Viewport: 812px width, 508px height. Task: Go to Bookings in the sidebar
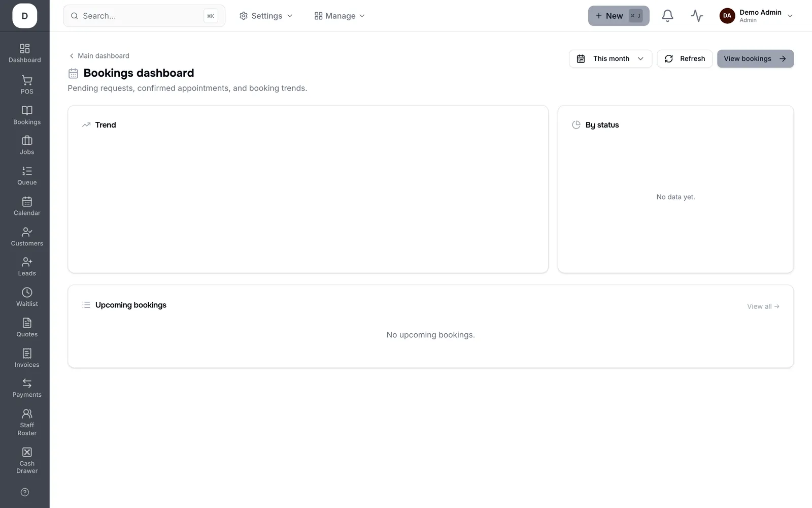pos(27,115)
